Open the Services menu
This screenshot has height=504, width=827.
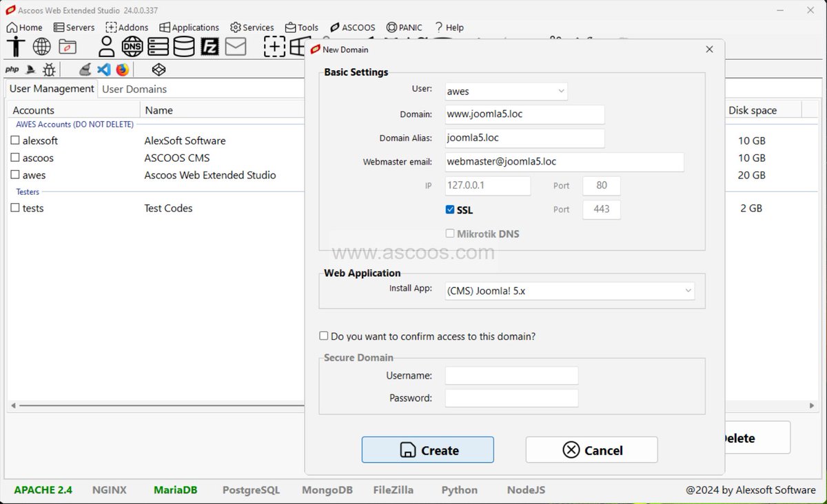252,28
